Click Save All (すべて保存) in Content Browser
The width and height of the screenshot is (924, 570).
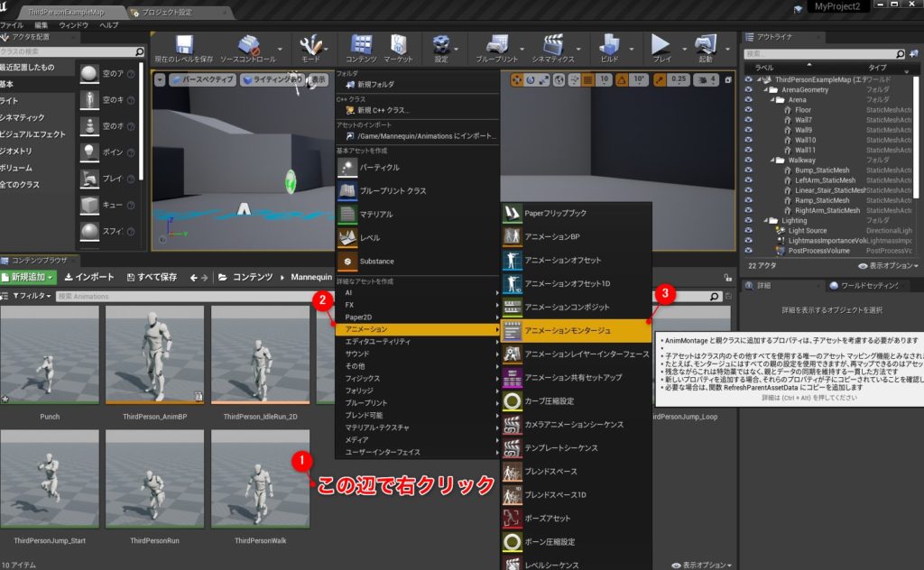tap(152, 277)
